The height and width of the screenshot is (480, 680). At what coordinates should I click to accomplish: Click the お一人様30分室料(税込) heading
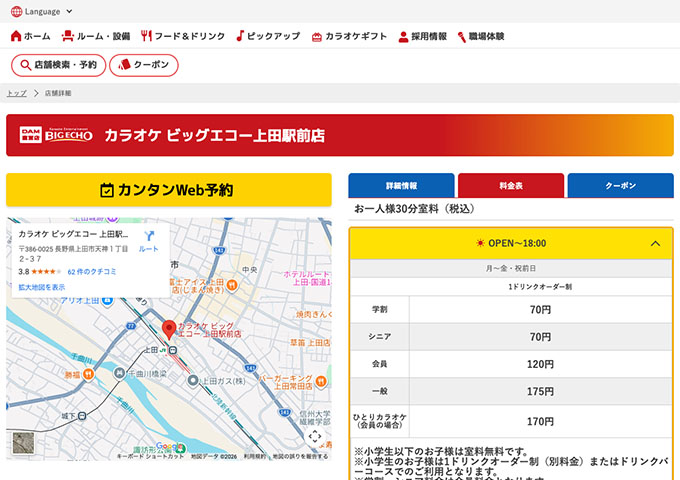click(x=414, y=209)
